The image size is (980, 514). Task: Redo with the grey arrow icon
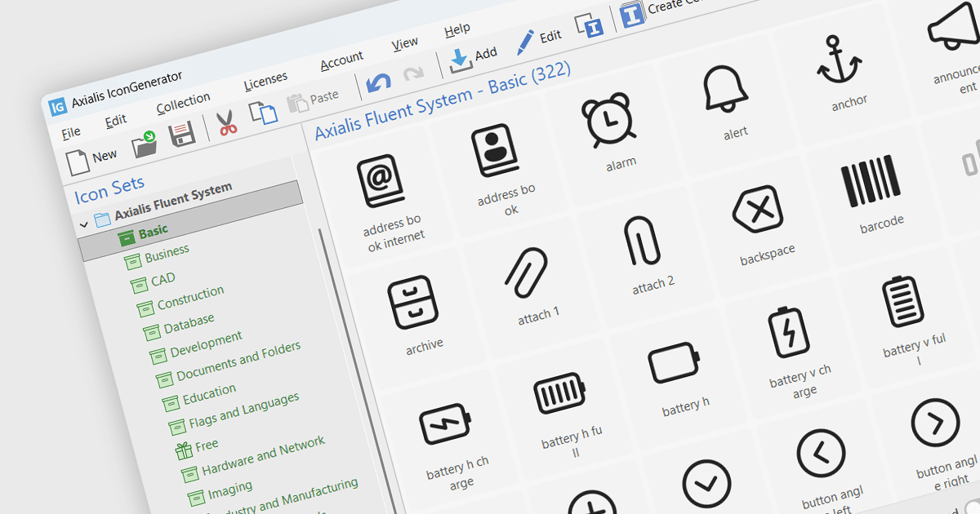[x=413, y=74]
